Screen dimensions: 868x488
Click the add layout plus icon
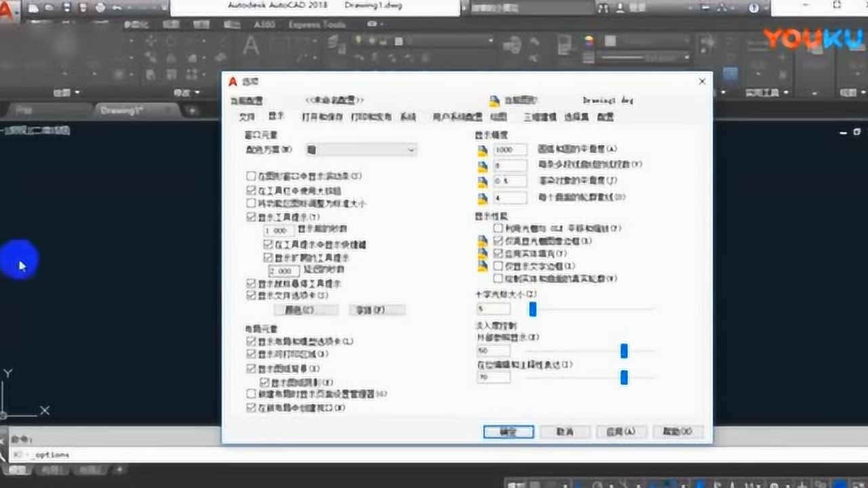coord(119,469)
